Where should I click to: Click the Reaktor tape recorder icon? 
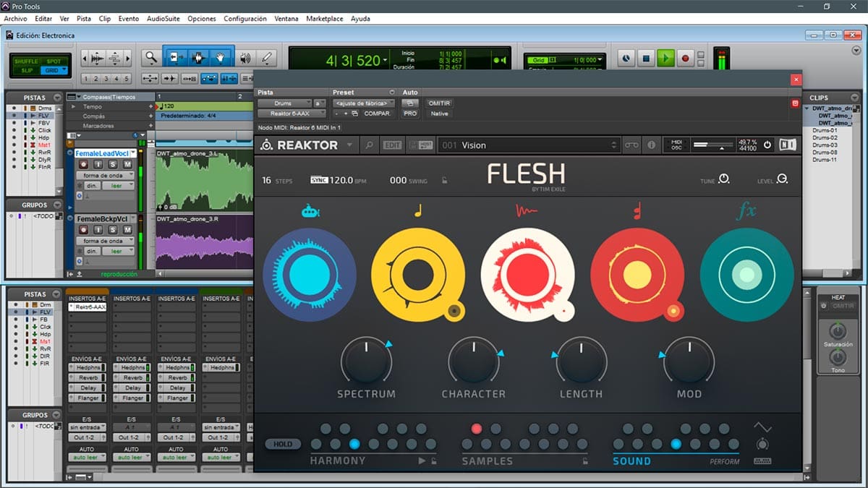pos(631,145)
